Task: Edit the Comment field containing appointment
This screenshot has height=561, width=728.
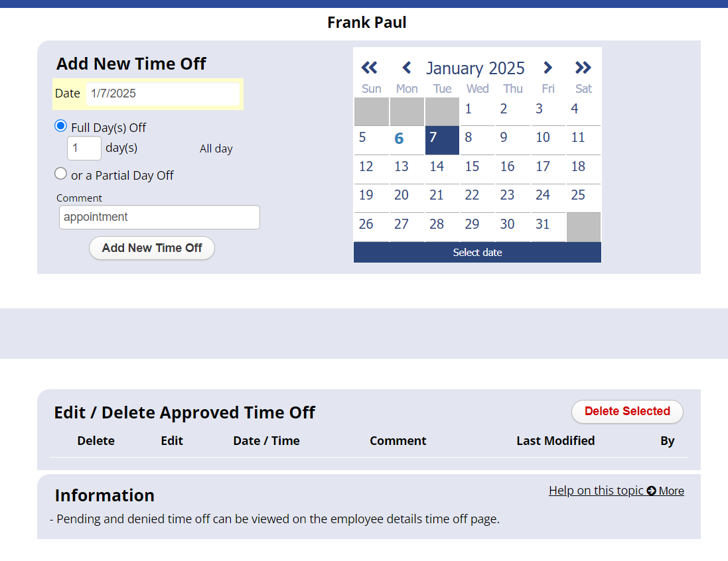Action: [159, 217]
